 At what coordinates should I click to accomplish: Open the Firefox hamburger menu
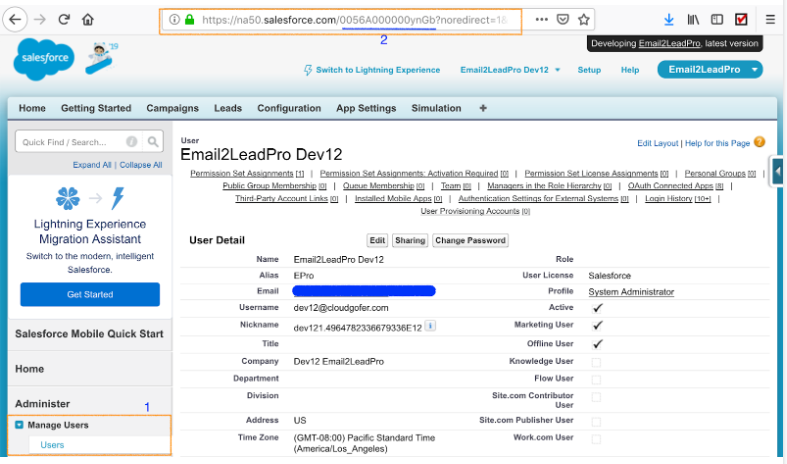(770, 20)
